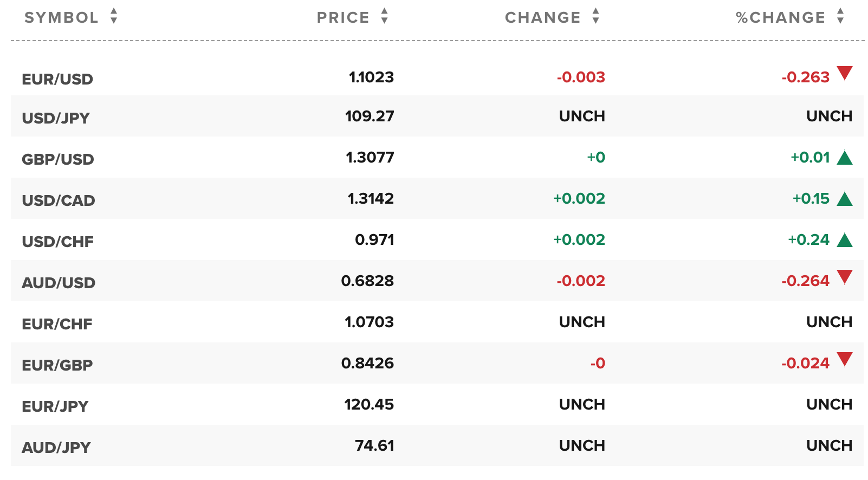868x480 pixels.
Task: Click the green up triangle on USD/CAD row
Action: 844,199
